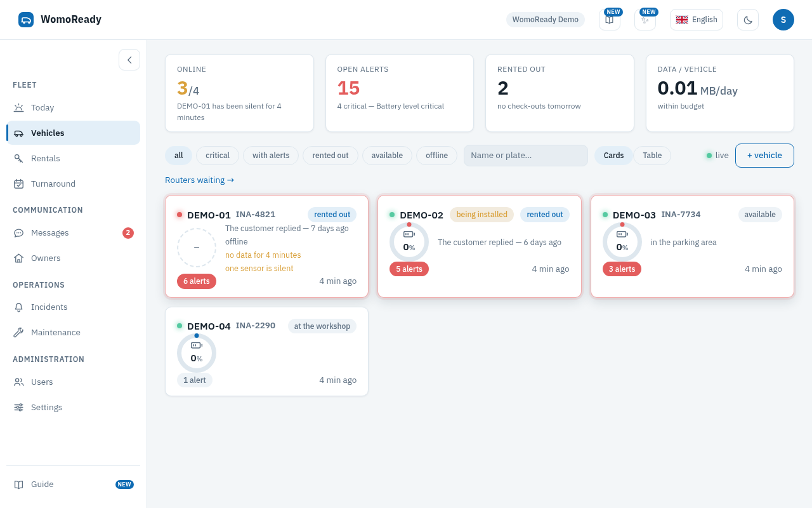
Task: Open the sparkle what's new icon in the header
Action: 645,20
